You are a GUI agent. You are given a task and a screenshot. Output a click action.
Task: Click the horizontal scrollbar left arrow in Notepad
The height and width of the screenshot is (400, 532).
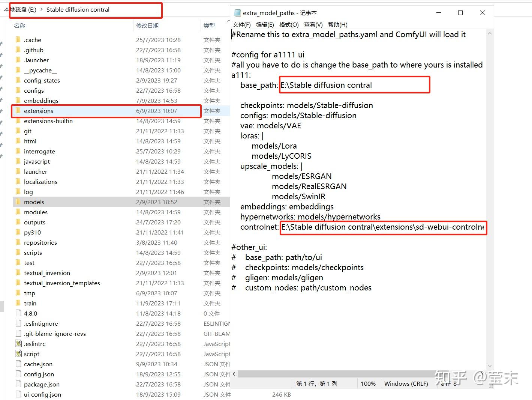pos(234,374)
